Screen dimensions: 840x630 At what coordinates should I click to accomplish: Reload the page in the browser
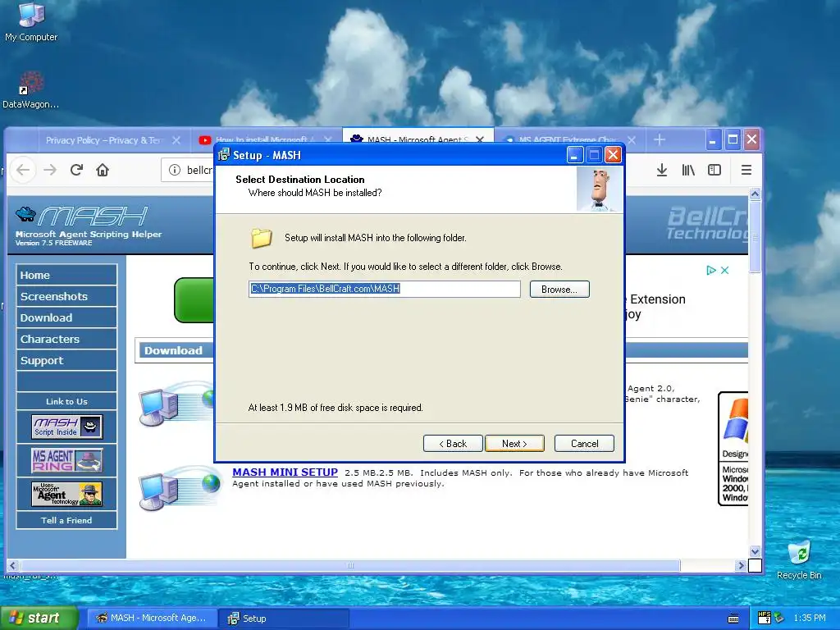[76, 170]
